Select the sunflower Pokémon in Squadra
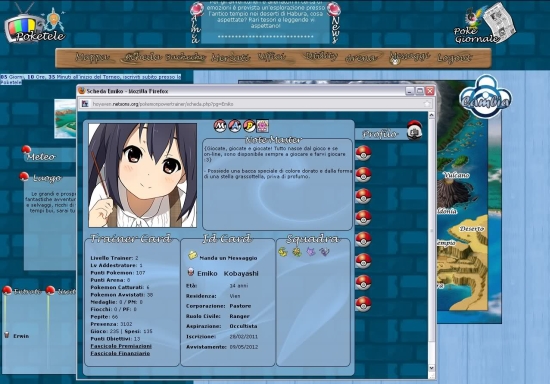This screenshot has width=550, height=384. pyautogui.click(x=297, y=252)
